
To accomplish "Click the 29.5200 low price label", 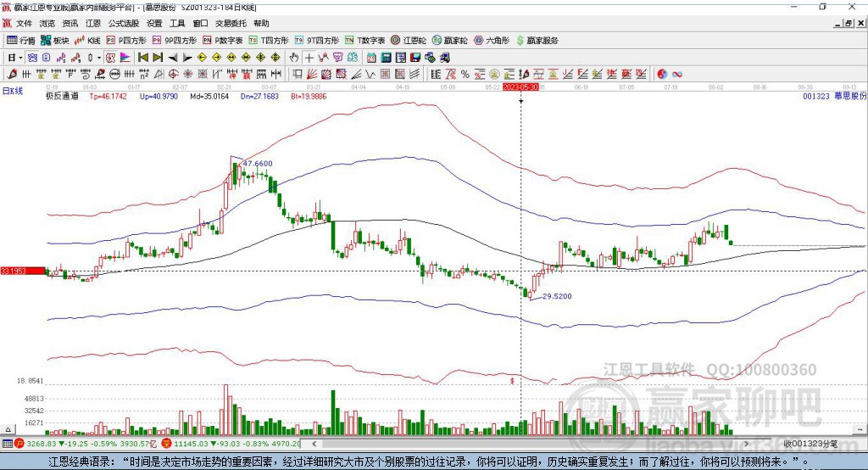I will point(557,297).
